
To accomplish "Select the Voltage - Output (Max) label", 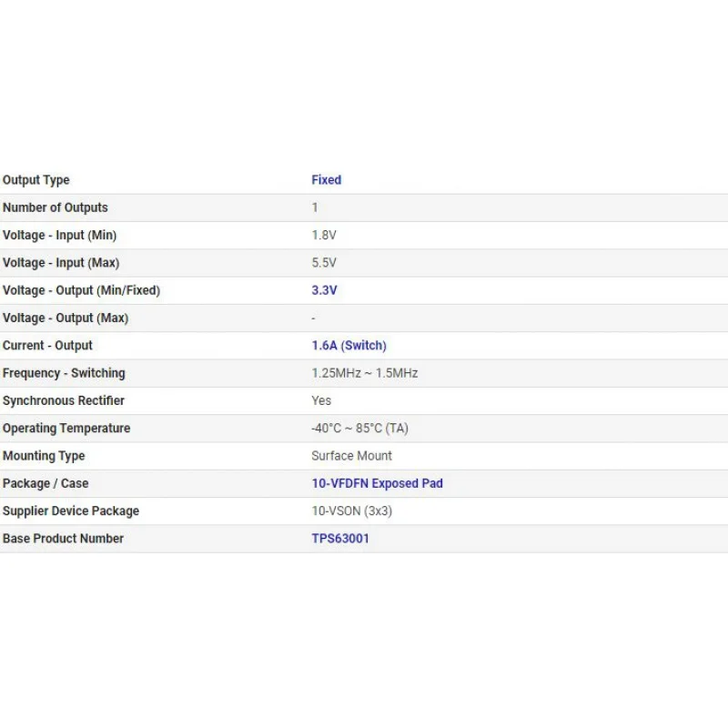I will point(66,318).
